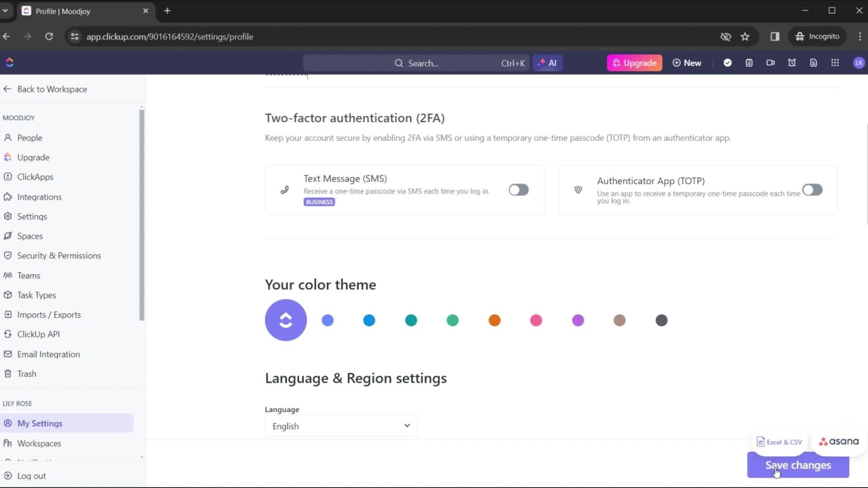The width and height of the screenshot is (868, 488).
Task: Select the green theme color
Action: tap(453, 320)
